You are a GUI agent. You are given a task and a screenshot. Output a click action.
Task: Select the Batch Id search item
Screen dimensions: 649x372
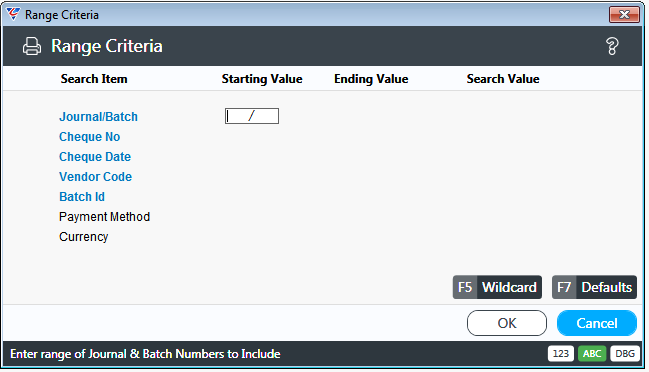point(82,197)
